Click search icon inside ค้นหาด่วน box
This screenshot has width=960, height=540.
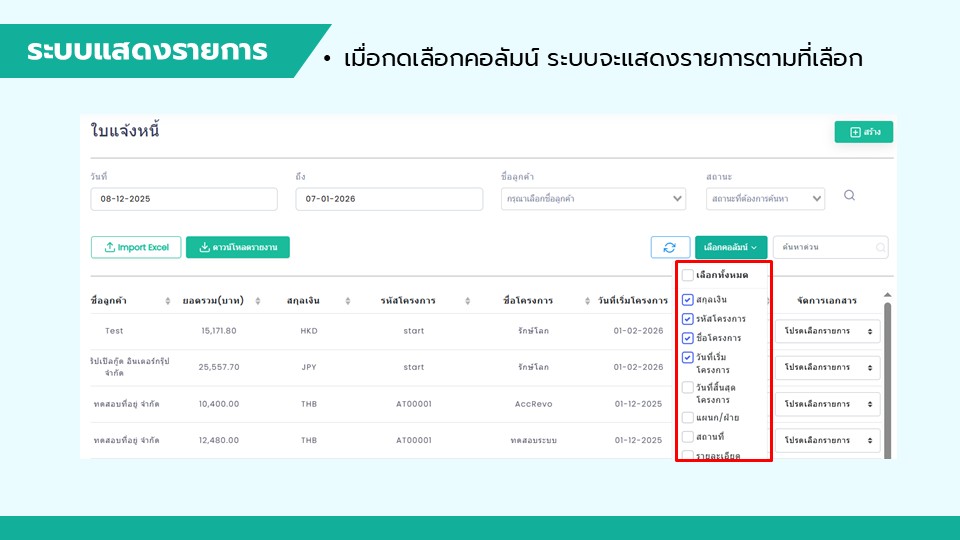coord(880,247)
